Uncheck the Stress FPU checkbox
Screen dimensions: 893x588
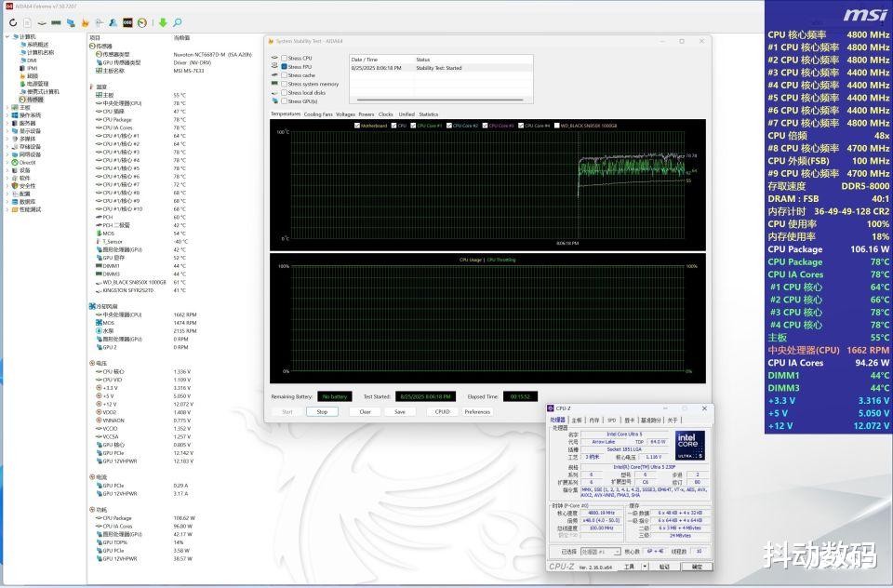[284, 67]
